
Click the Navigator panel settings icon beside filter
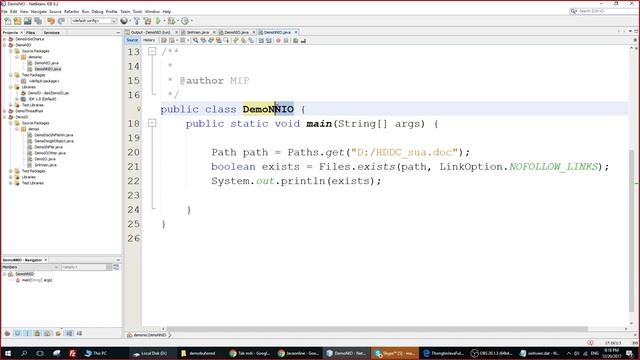point(116,267)
